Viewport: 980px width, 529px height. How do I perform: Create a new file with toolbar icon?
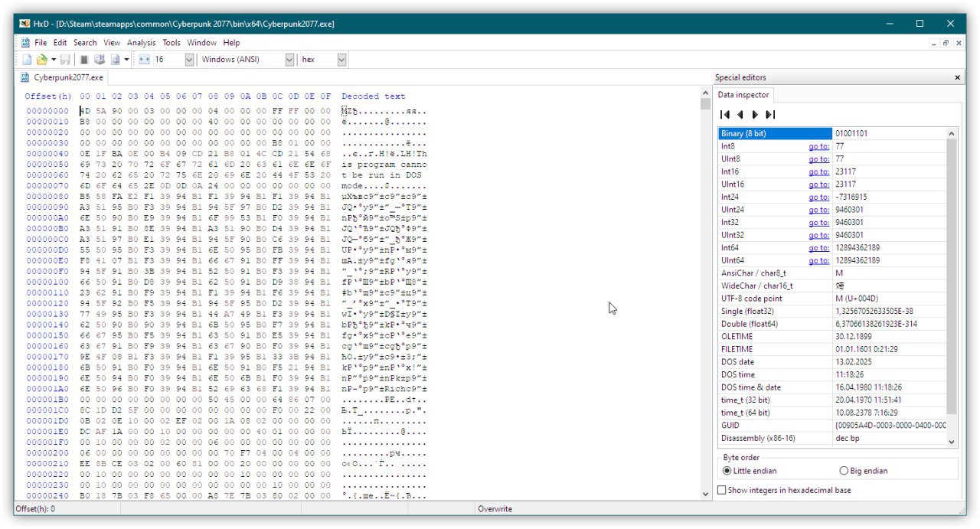27,59
